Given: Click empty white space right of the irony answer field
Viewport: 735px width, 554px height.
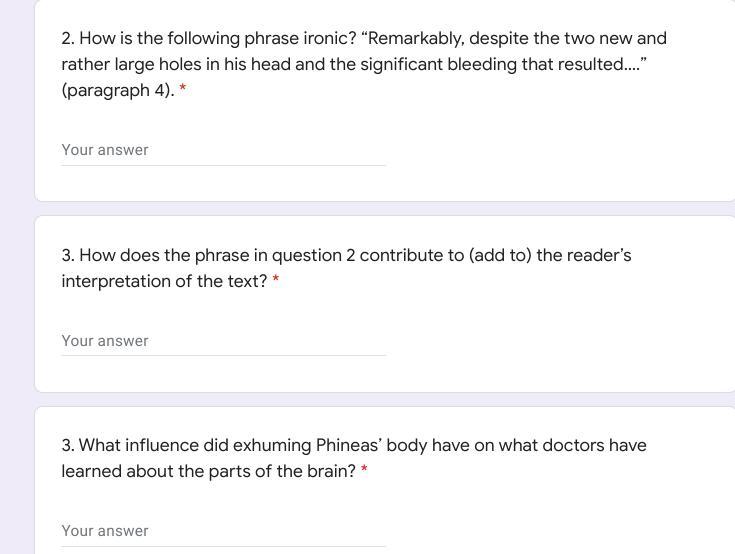Looking at the screenshot, I should click(560, 150).
